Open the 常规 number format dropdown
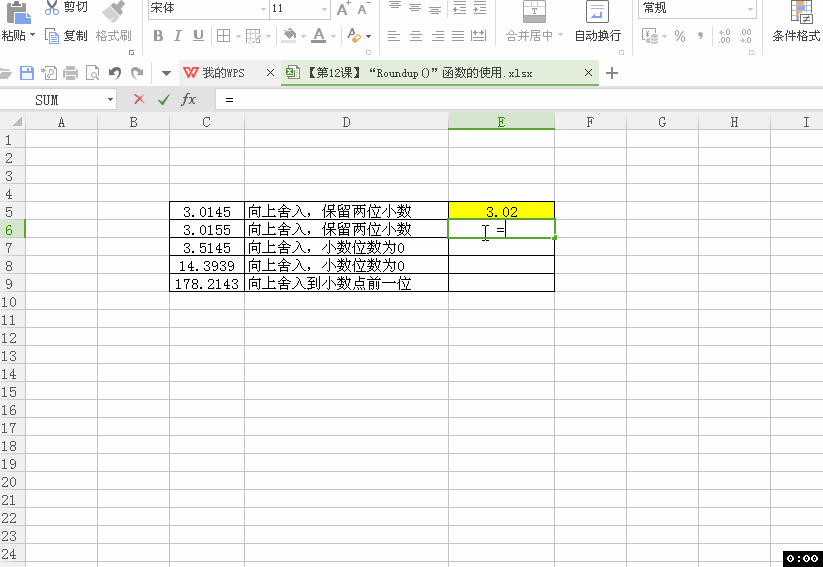The image size is (823, 567). click(751, 9)
